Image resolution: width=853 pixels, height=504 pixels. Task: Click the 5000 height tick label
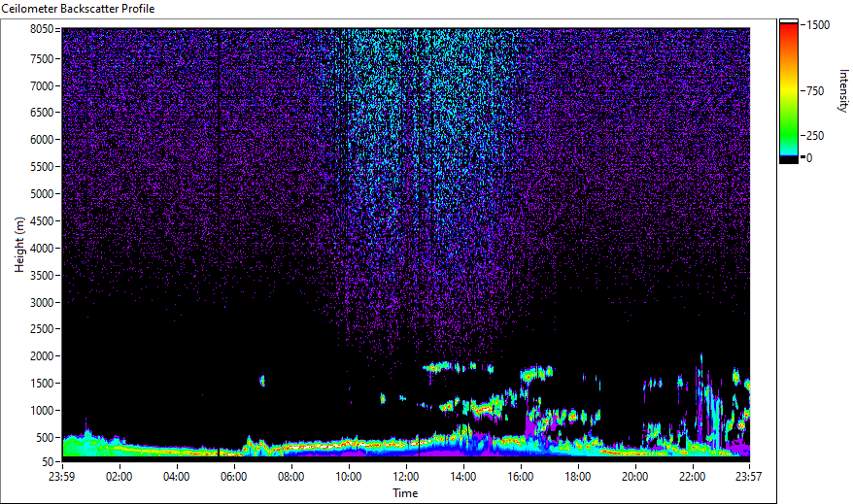pos(42,194)
